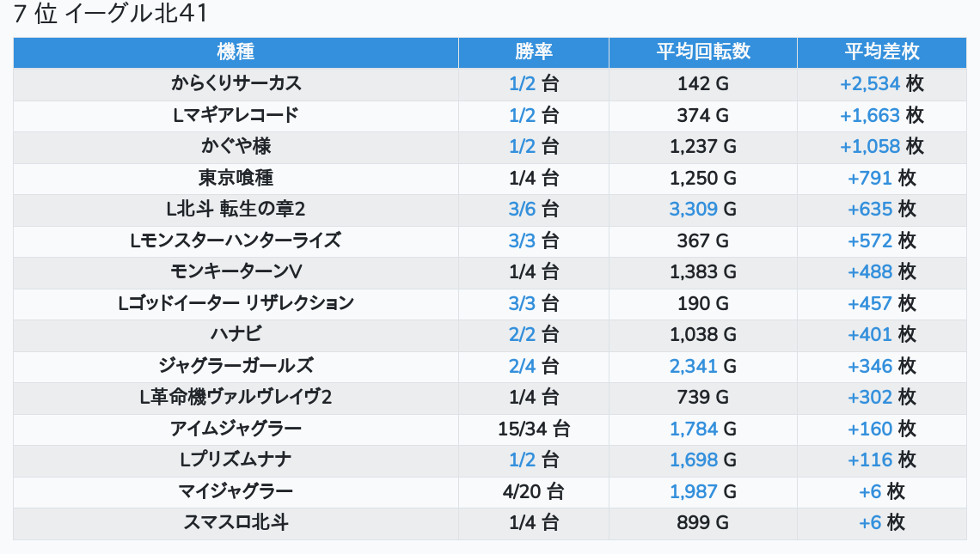This screenshot has width=980, height=554.
Task: Select the かぐや様 machine name
Action: [236, 146]
